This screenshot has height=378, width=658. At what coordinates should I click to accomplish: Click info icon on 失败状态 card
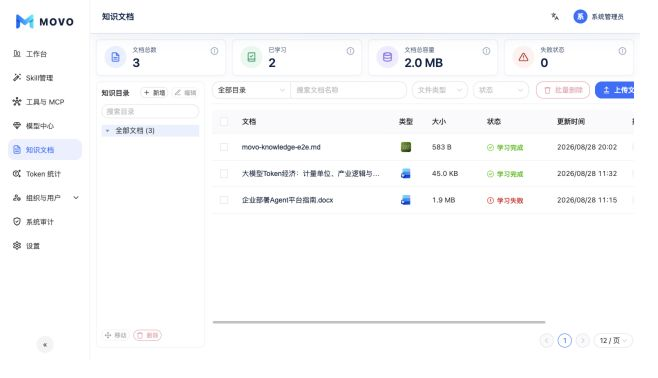pyautogui.click(x=622, y=51)
